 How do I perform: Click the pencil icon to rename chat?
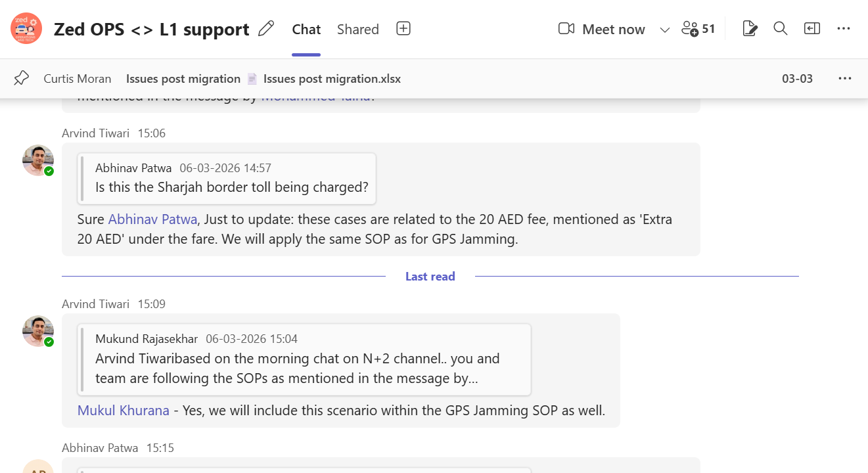(x=266, y=29)
